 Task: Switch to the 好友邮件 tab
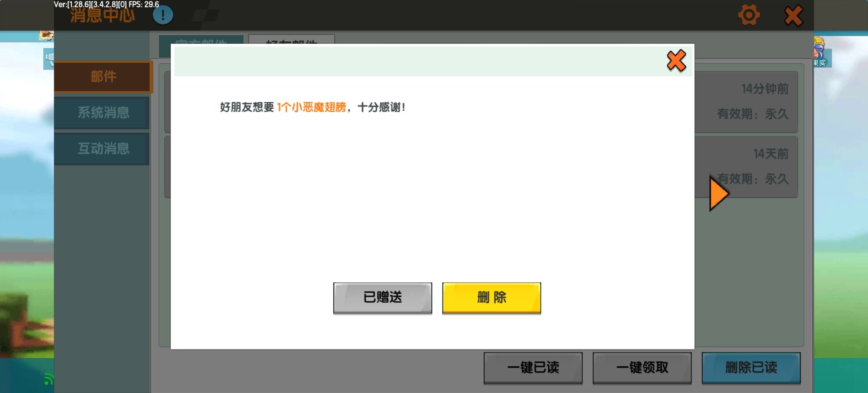(x=292, y=40)
